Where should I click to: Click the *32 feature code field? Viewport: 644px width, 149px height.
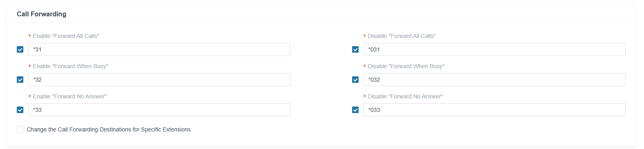pos(159,80)
